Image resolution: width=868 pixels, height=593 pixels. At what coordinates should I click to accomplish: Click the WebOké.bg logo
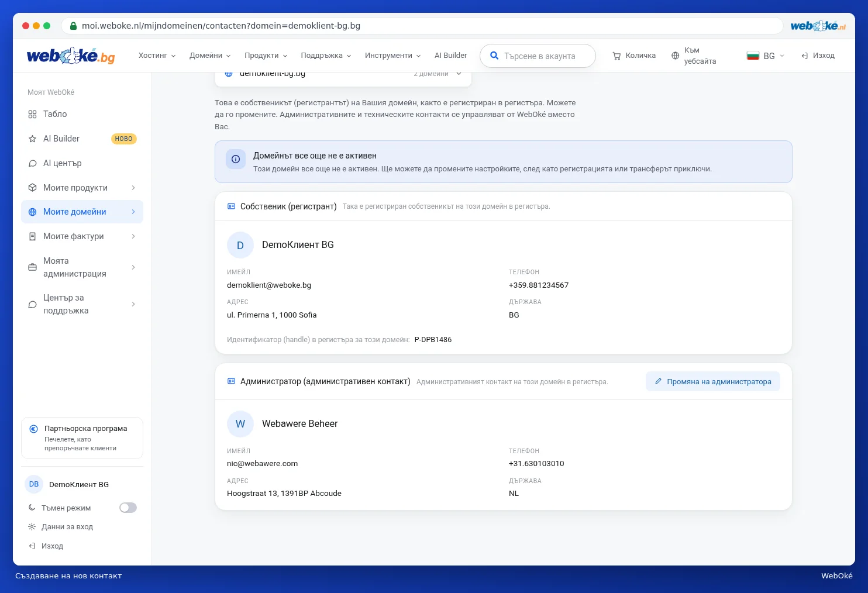pyautogui.click(x=71, y=56)
